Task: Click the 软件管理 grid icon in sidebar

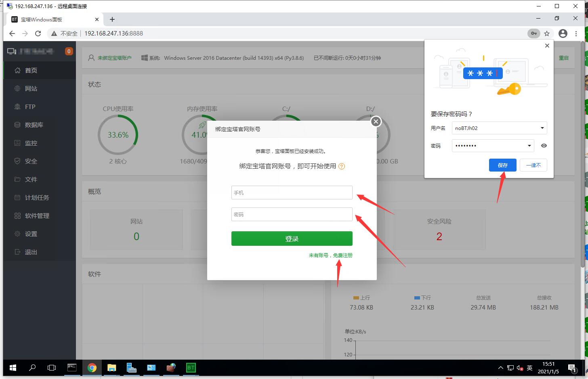Action: [x=17, y=216]
